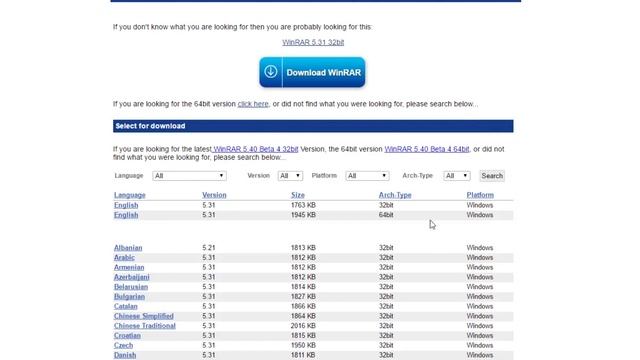Open the Chinese Simplified download link

(x=144, y=316)
